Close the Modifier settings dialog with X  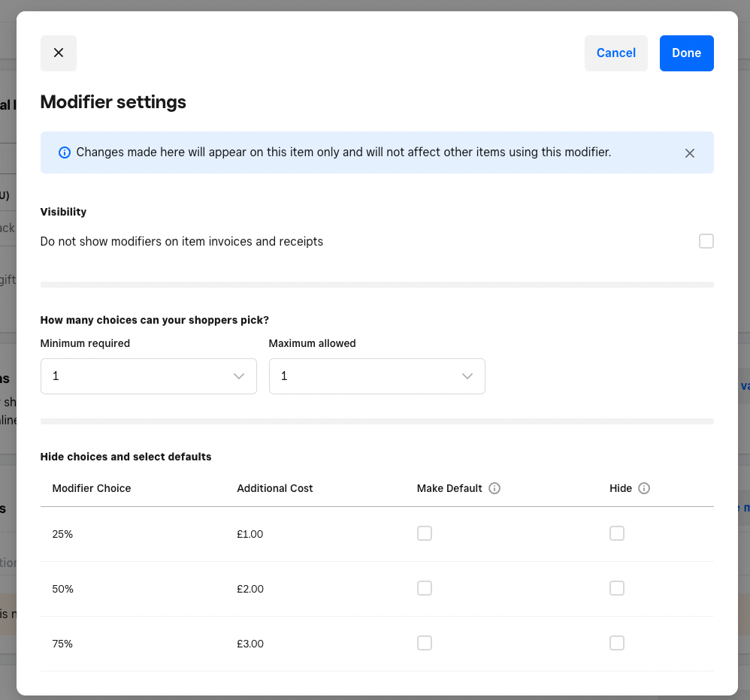(59, 53)
